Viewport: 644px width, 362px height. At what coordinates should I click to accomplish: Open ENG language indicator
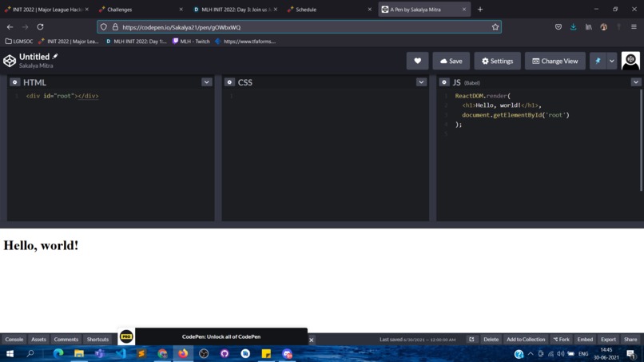[583, 354]
